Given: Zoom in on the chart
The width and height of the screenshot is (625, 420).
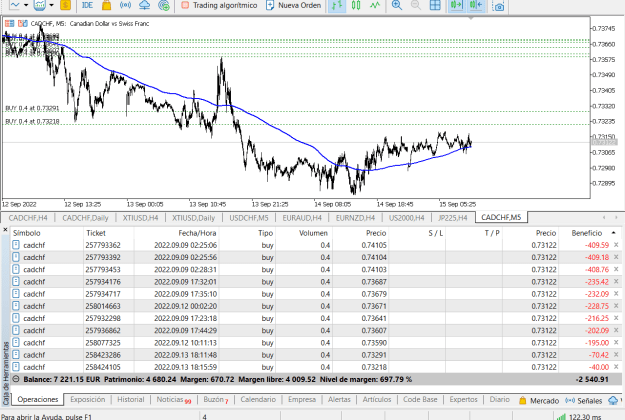Looking at the screenshot, I should tap(397, 5).
